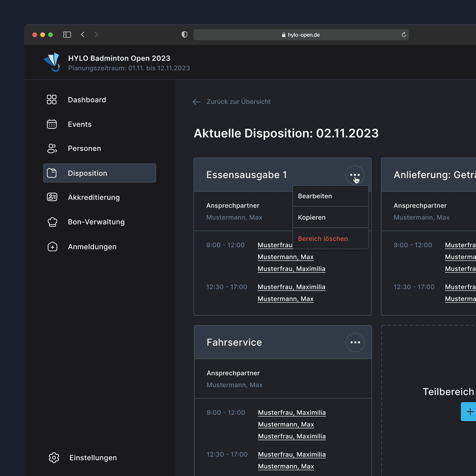Click the Dashboard grid icon in sidebar
This screenshot has width=476, height=476.
(x=52, y=100)
